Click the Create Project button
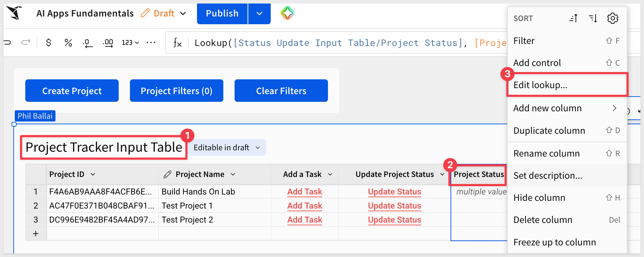 coord(72,91)
